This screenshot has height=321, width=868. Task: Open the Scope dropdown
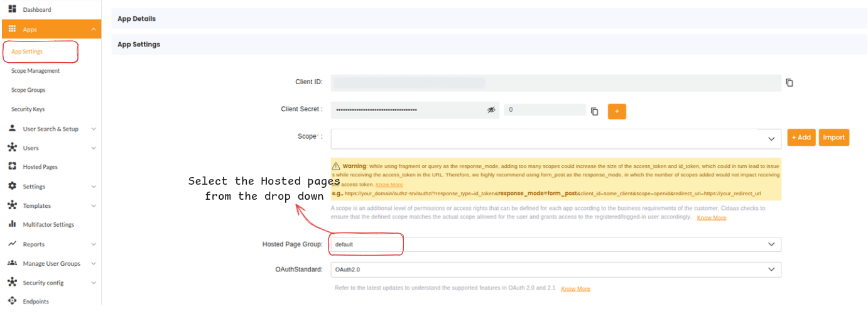(x=771, y=139)
